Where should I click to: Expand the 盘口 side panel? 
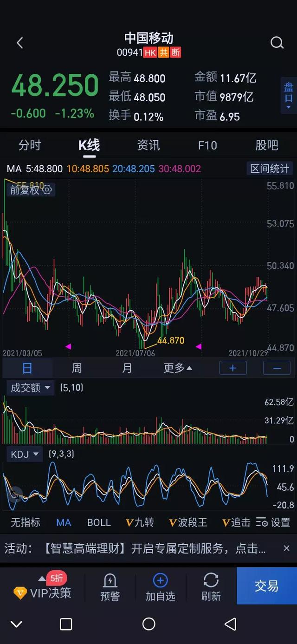(289, 96)
